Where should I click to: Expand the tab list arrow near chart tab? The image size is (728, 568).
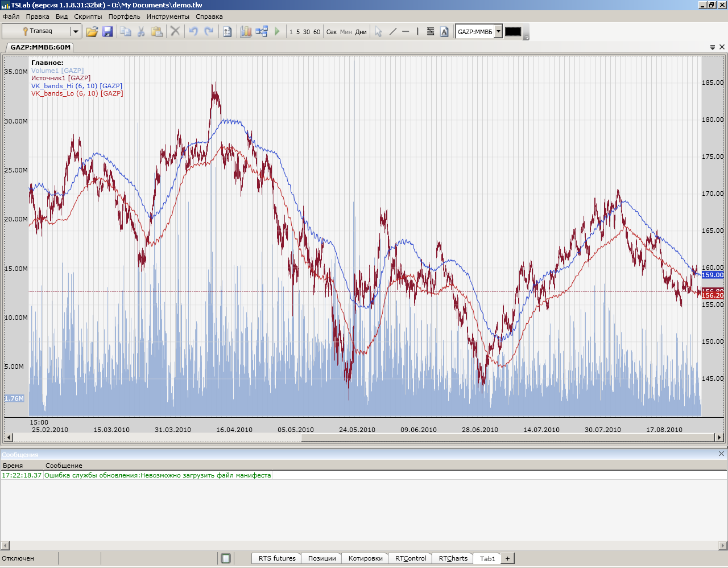point(713,47)
